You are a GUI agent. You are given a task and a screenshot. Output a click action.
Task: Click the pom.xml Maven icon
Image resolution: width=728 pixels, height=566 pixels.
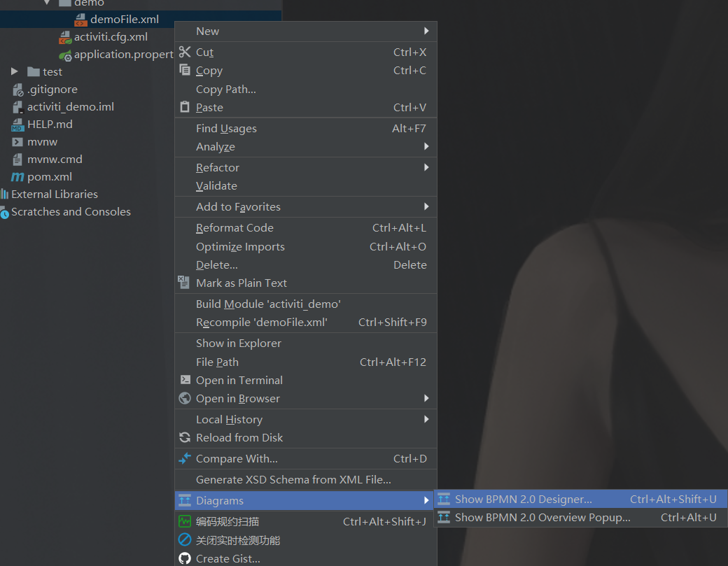pos(17,177)
